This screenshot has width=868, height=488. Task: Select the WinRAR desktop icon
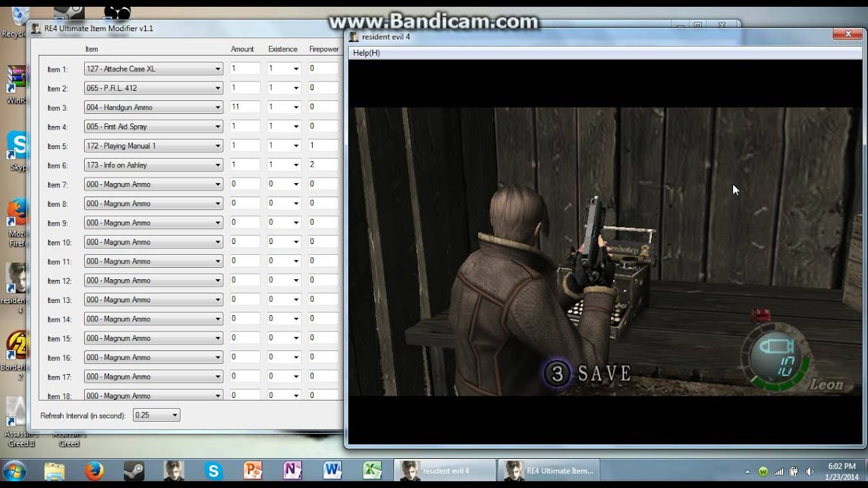tap(15, 85)
